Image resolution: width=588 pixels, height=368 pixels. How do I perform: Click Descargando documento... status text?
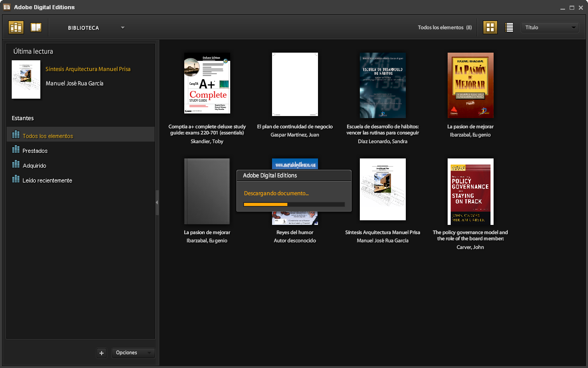coord(276,193)
